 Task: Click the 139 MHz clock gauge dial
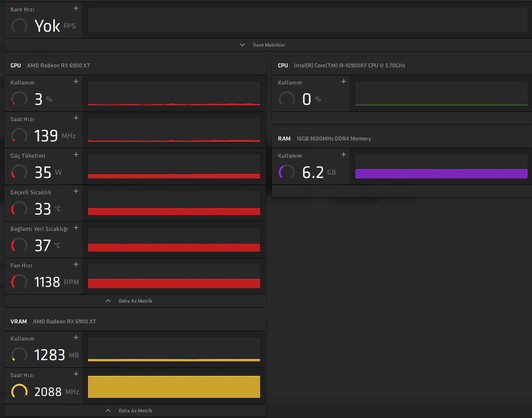pyautogui.click(x=19, y=136)
